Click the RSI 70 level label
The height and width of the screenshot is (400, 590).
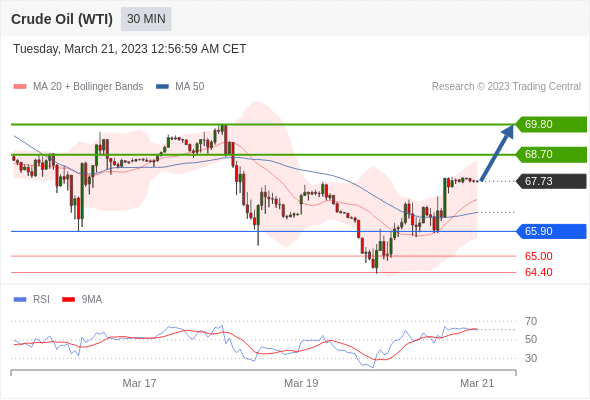pyautogui.click(x=531, y=321)
